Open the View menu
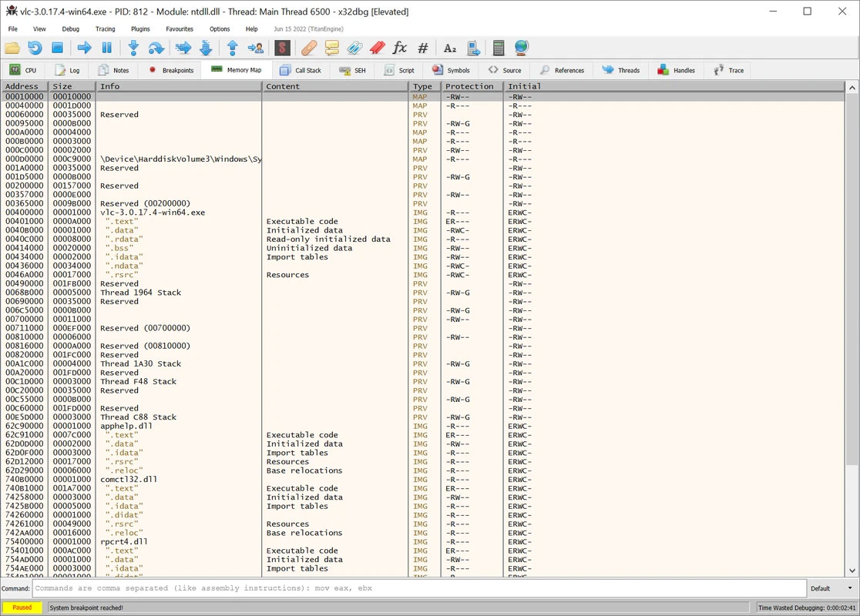860x616 pixels. click(39, 29)
